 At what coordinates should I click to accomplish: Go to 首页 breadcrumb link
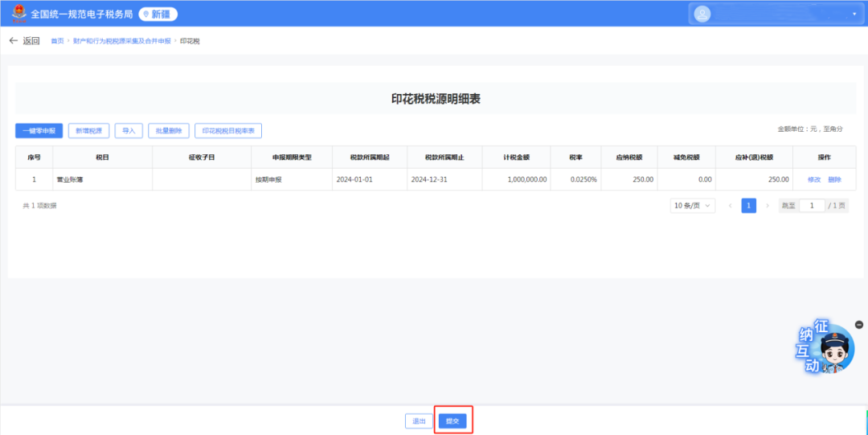(57, 42)
